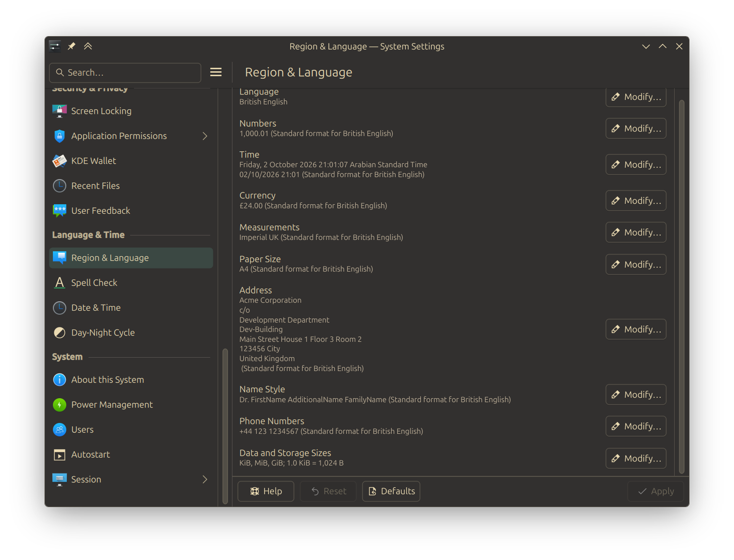
Task: Click the Screen Locking icon in sidebar
Action: 59,111
